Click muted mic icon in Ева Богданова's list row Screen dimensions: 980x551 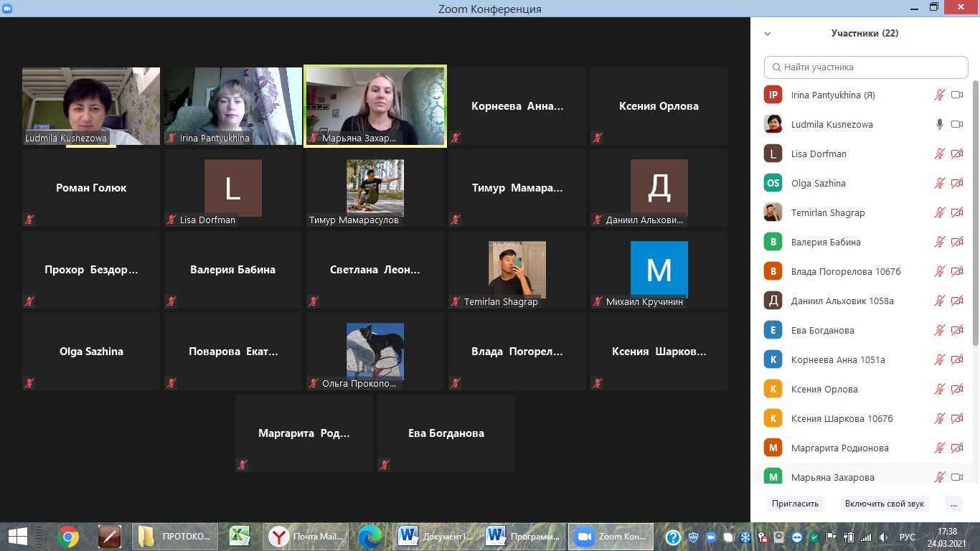click(x=939, y=330)
